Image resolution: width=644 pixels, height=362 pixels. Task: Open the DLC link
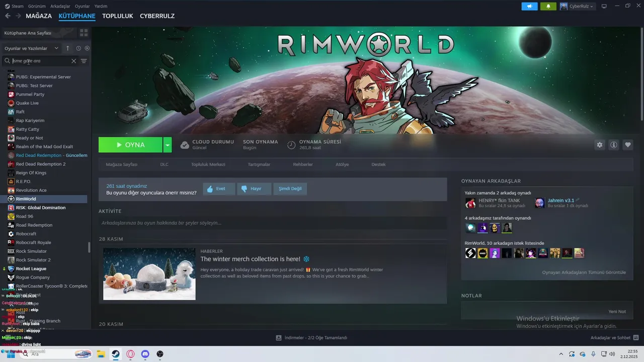(165, 164)
